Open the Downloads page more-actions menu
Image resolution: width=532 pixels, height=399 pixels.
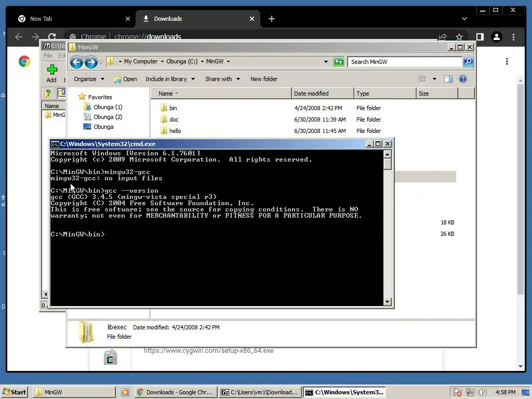tap(507, 61)
